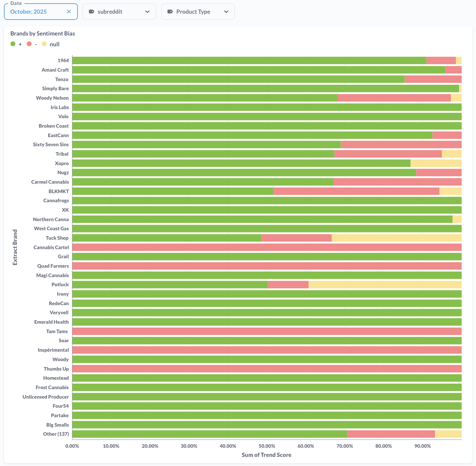Click the tag icon beside Product Type

coord(170,12)
